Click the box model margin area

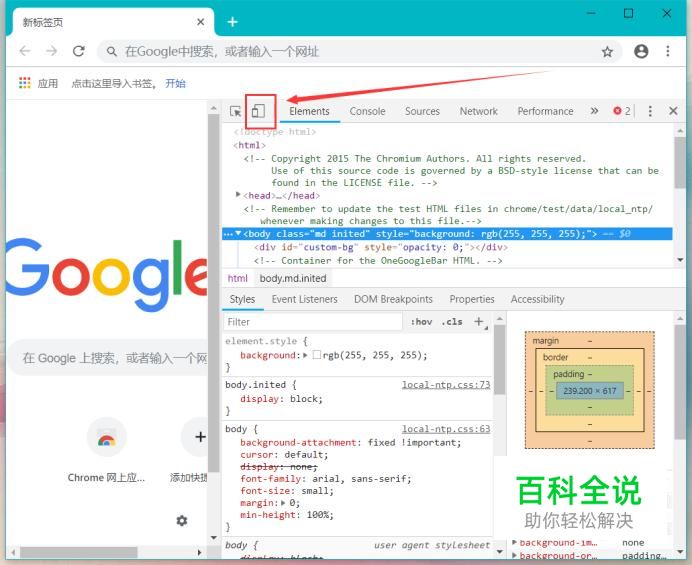click(590, 340)
